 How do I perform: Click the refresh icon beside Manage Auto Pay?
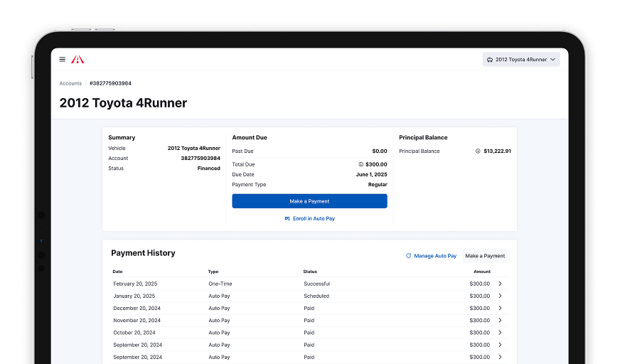click(408, 256)
